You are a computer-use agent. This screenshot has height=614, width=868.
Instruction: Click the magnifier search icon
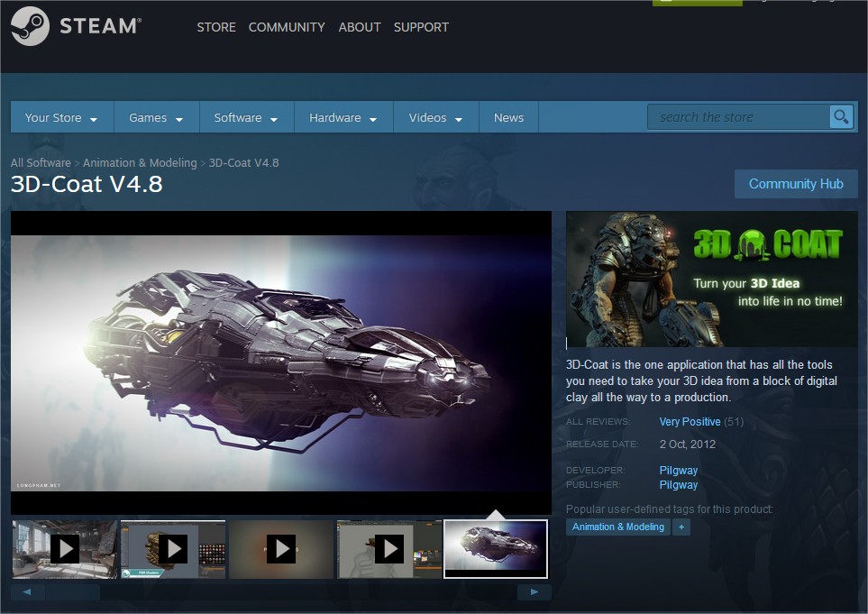841,117
